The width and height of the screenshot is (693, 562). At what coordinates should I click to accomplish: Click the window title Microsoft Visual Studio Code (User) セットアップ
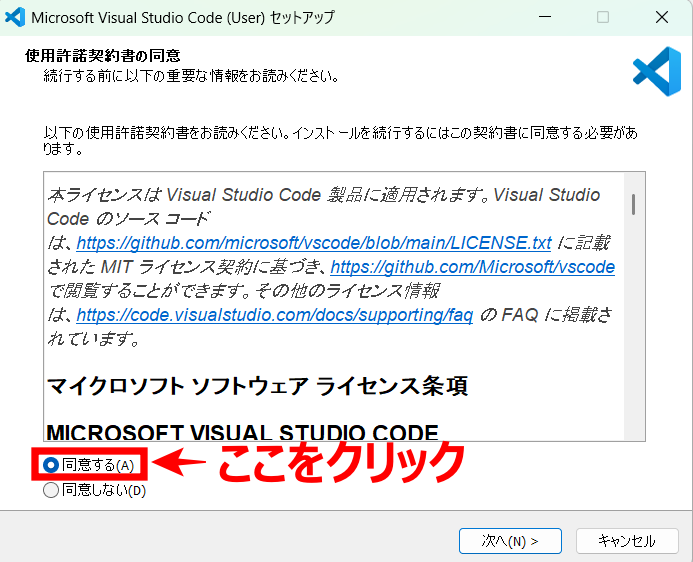click(183, 18)
